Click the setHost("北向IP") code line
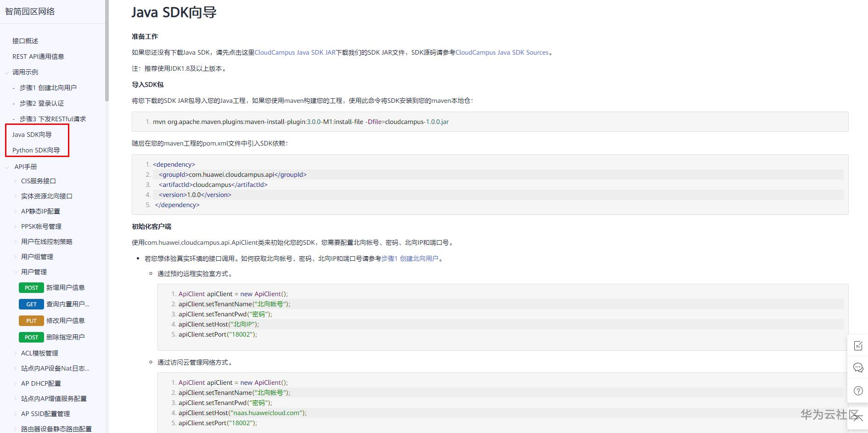 pyautogui.click(x=218, y=324)
